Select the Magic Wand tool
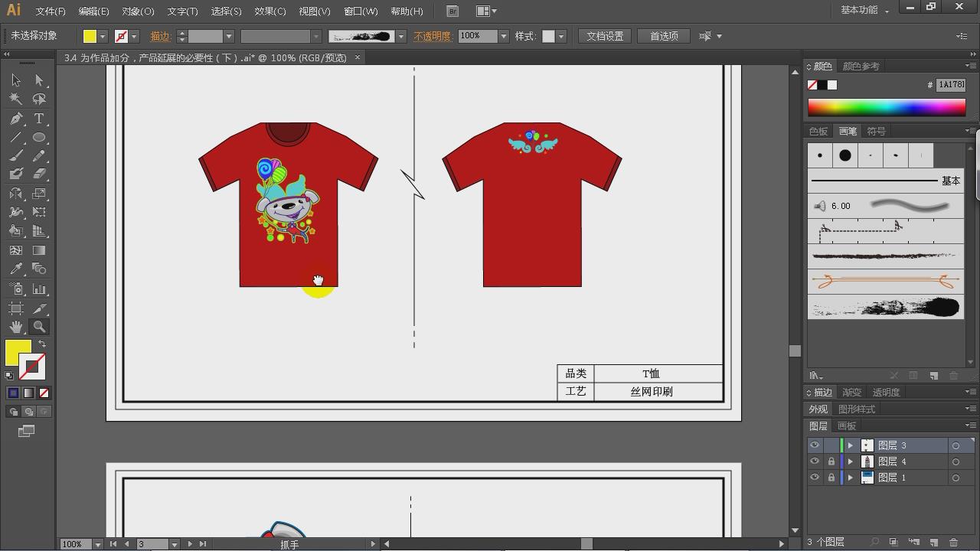 pos(16,99)
